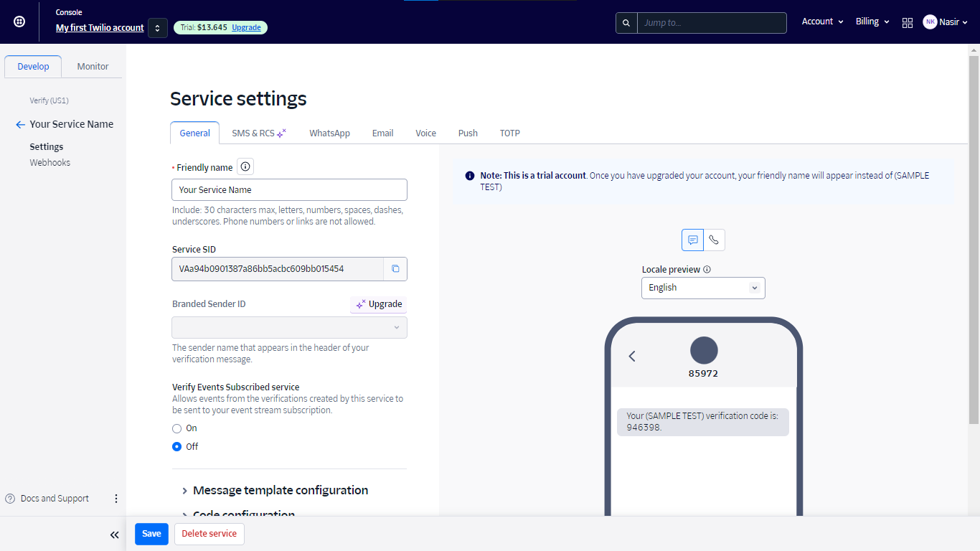Open Docs and Support options menu
This screenshot has width=980, height=551.
[116, 499]
